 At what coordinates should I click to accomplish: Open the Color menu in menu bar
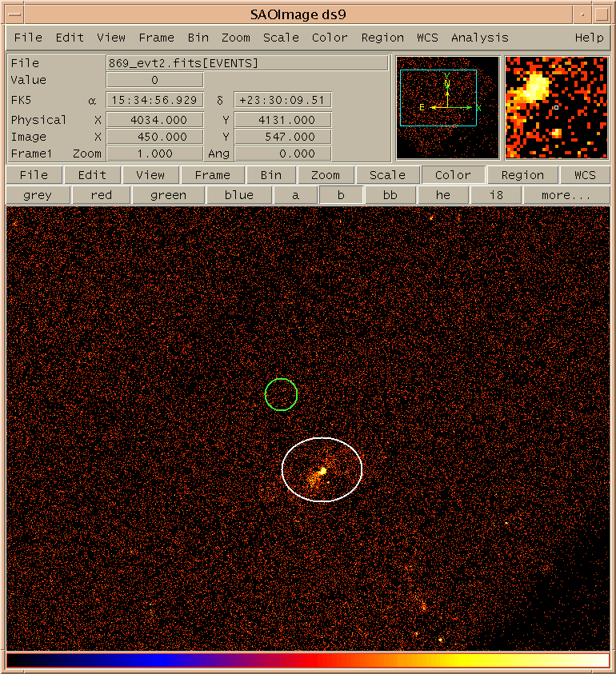(x=330, y=38)
